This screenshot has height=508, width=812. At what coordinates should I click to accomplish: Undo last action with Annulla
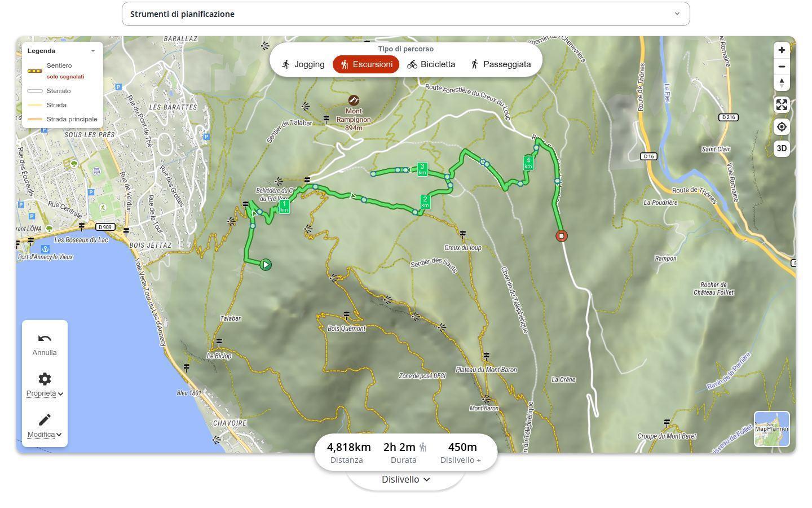click(45, 344)
